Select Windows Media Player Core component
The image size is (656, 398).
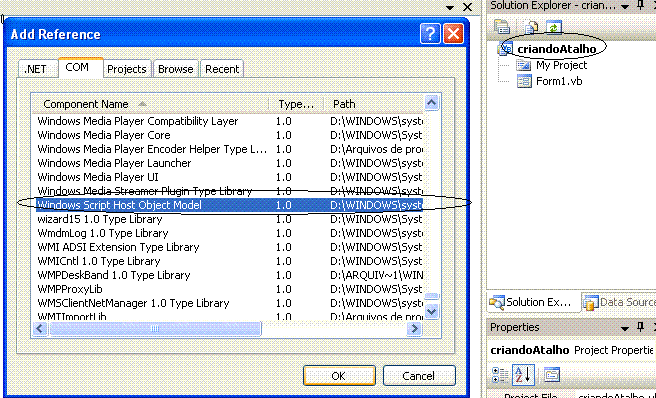click(x=229, y=135)
